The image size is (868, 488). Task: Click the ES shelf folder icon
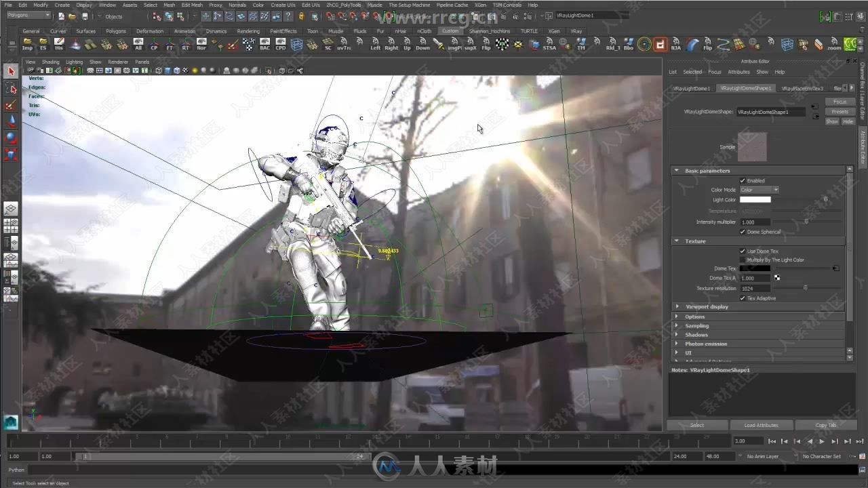pos(43,44)
